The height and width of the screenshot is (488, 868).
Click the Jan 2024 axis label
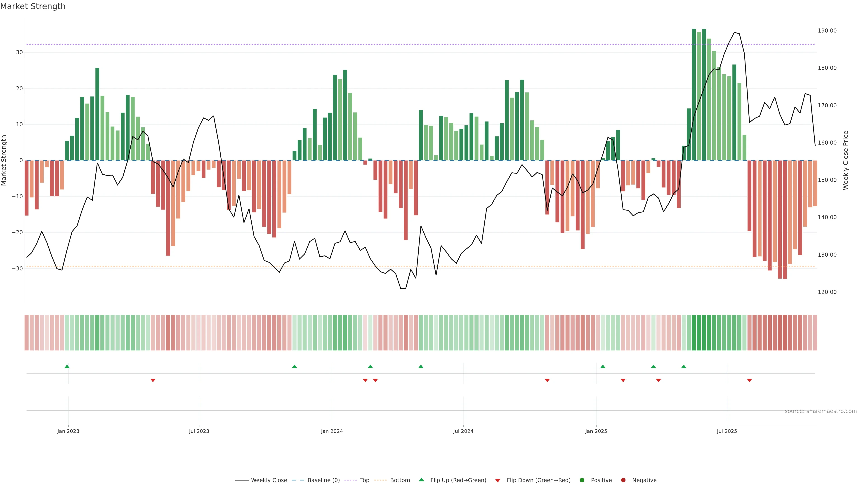[x=332, y=431]
